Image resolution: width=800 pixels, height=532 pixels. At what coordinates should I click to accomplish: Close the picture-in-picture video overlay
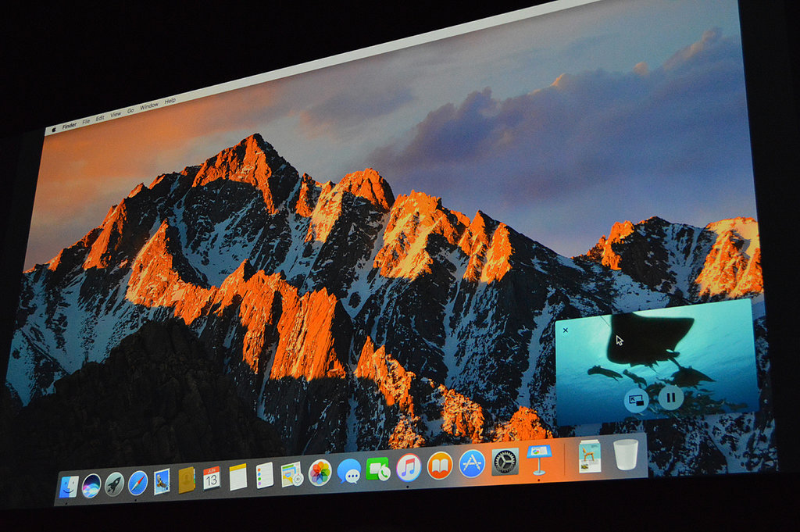566,330
